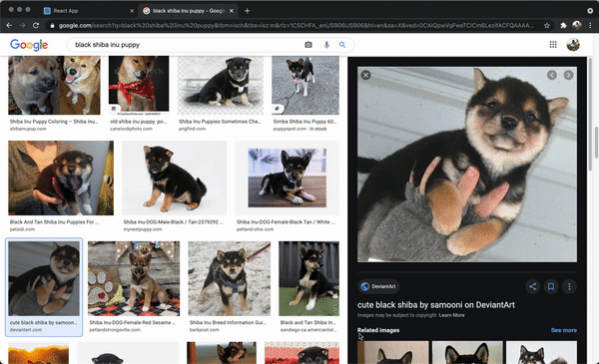Image resolution: width=599 pixels, height=364 pixels.
Task: Open the Google apps grid
Action: point(553,45)
